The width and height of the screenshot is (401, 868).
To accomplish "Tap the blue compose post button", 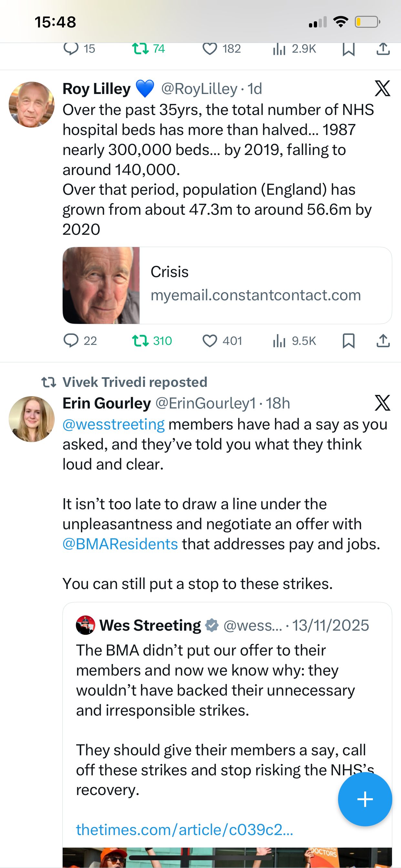I will click(x=365, y=799).
